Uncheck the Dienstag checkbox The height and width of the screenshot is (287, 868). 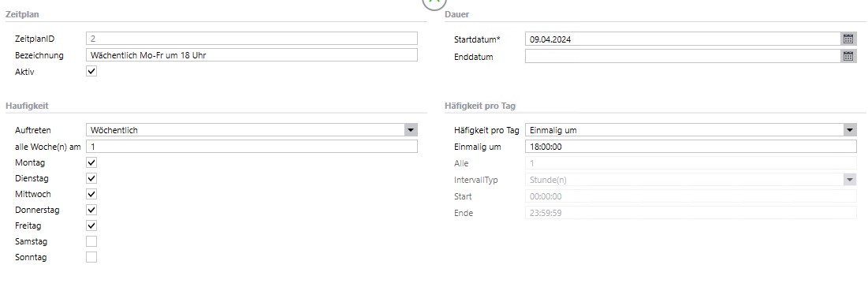(91, 178)
